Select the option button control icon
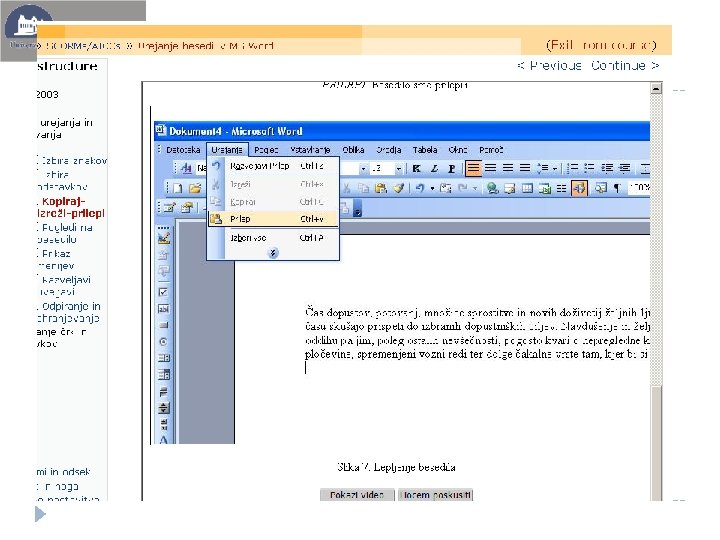The image size is (720, 540). 163,342
